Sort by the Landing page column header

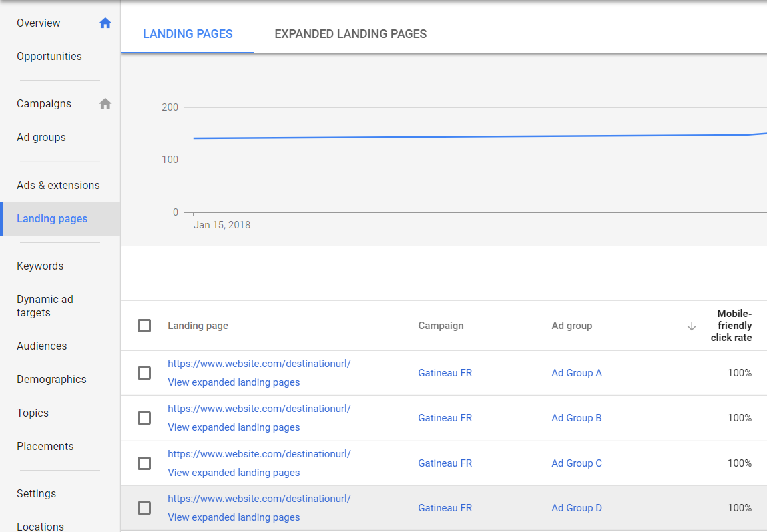click(198, 326)
